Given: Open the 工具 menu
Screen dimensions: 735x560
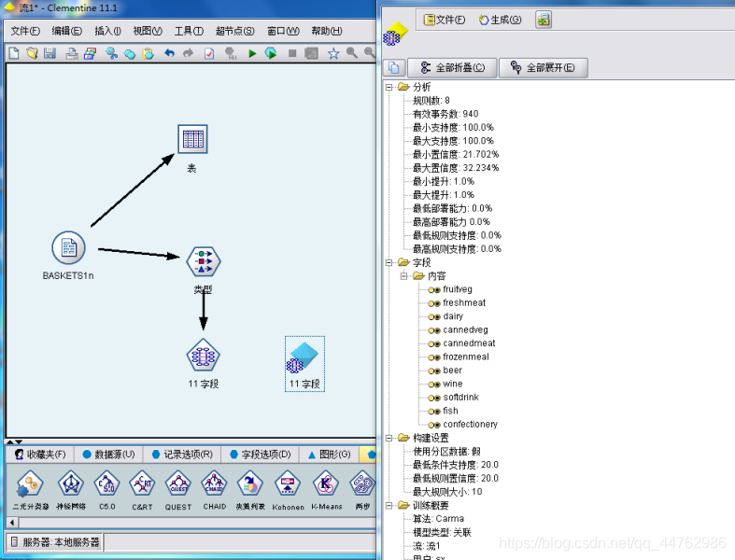Looking at the screenshot, I should [189, 31].
